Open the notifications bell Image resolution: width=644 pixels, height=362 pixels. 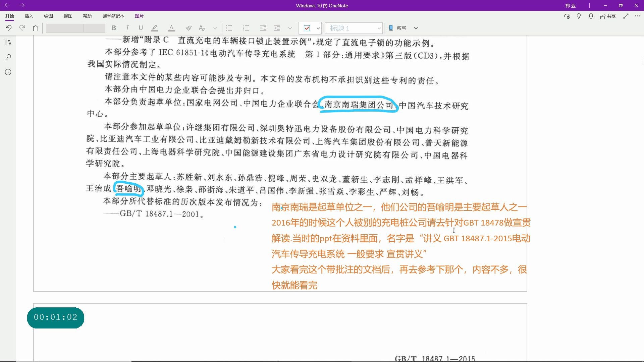click(x=591, y=16)
